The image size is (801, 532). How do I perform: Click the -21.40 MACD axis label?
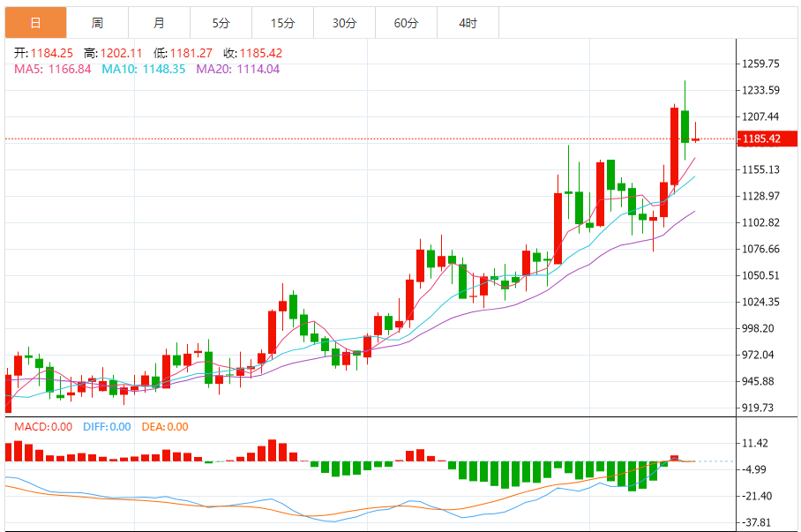(755, 496)
